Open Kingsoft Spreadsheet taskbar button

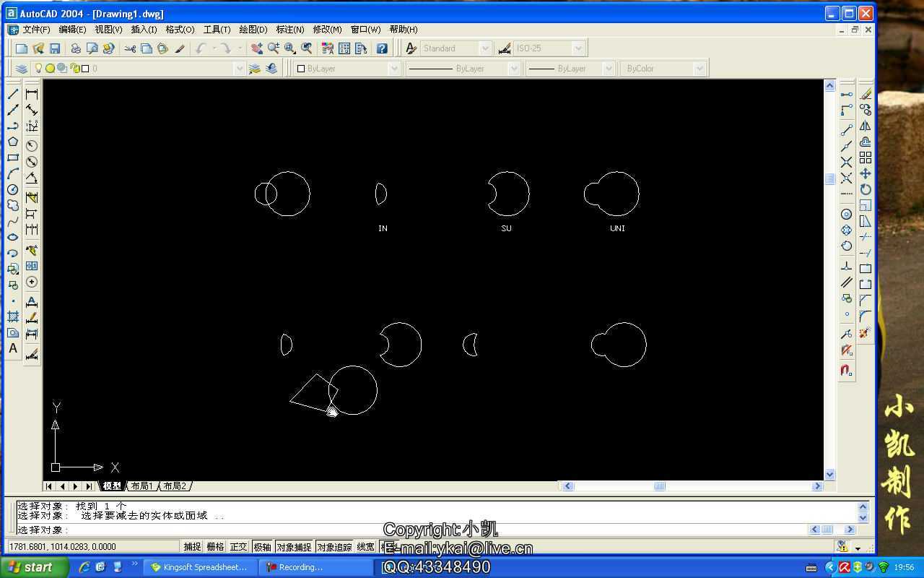[200, 567]
